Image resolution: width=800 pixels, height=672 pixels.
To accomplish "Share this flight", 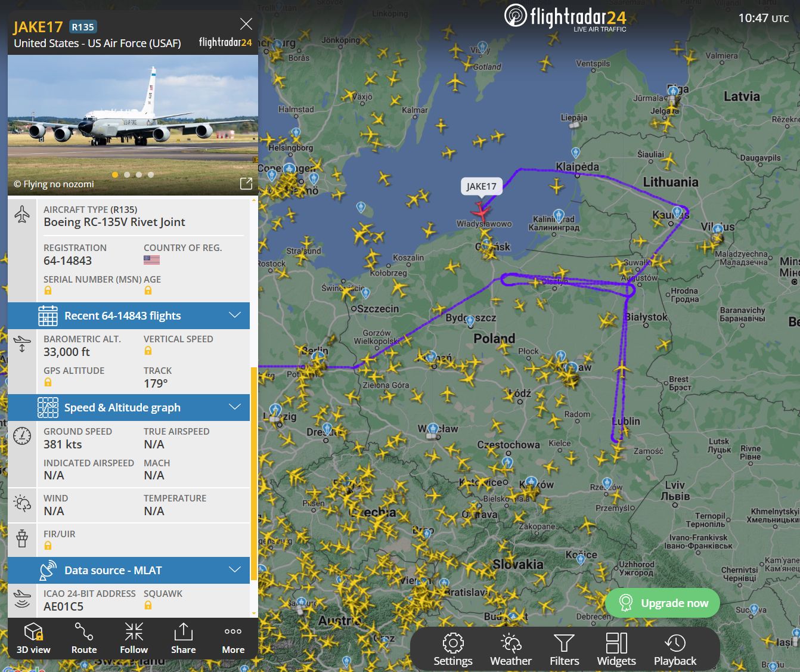I will pos(184,638).
